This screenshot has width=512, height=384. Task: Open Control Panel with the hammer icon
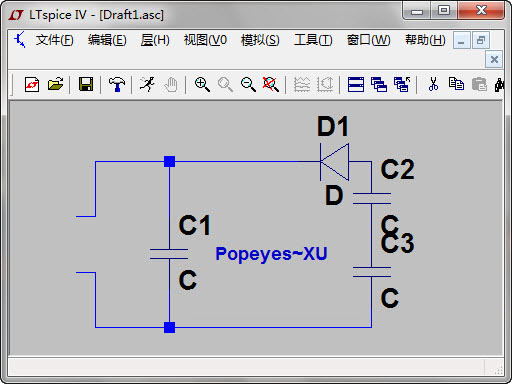[x=117, y=84]
